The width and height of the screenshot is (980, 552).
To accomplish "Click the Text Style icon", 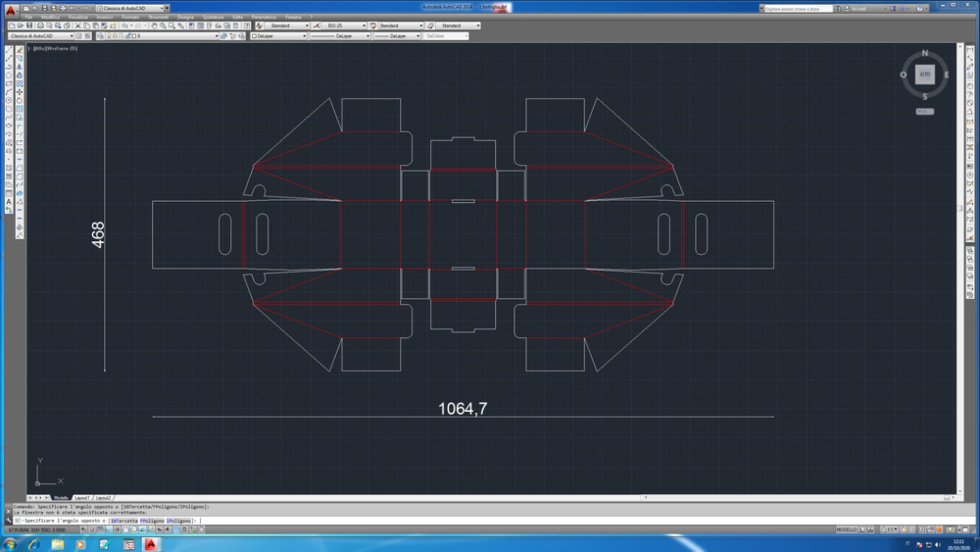I will click(259, 25).
